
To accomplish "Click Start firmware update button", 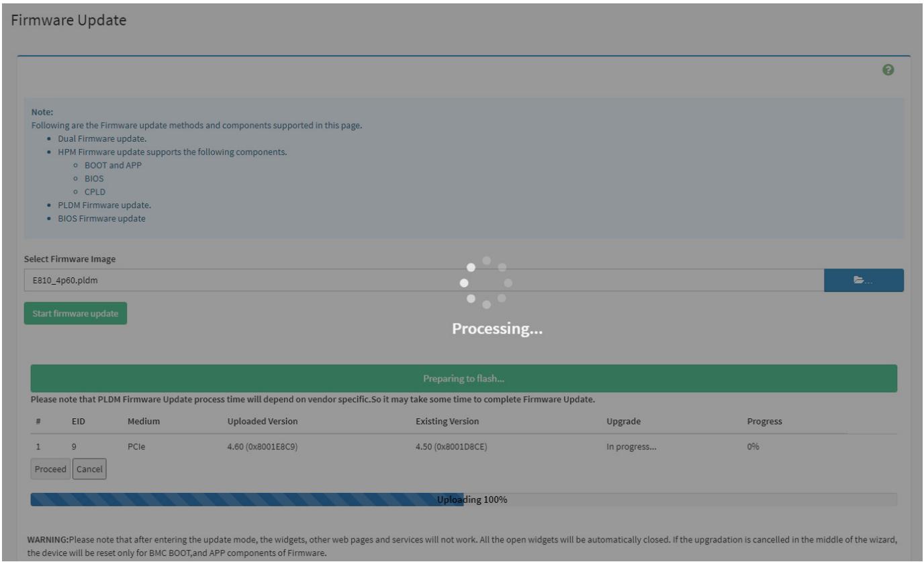I will point(75,314).
